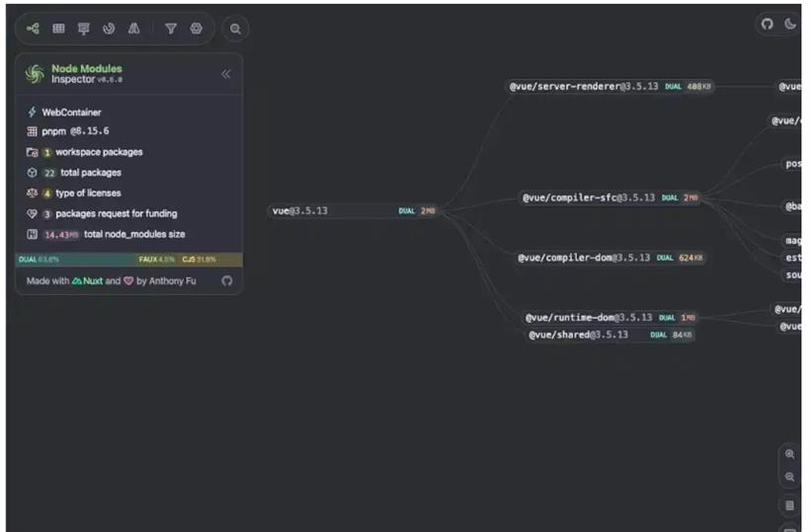Image resolution: width=810 pixels, height=532 pixels.
Task: Collapse the Node Modules Inspector side panel
Action: click(226, 74)
